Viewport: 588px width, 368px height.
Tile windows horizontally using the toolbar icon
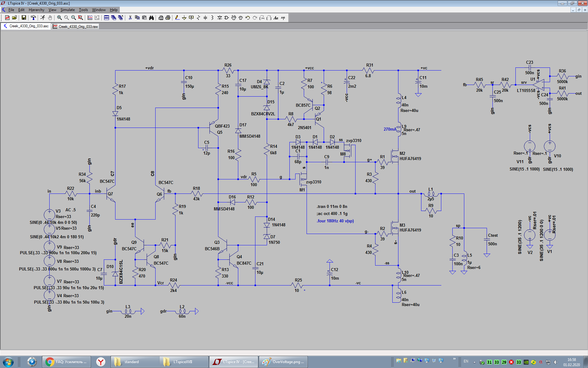106,18
